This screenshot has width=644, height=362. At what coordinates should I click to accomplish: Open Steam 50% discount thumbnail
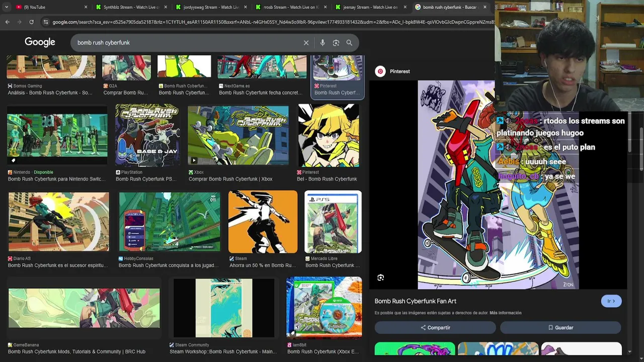(x=263, y=221)
